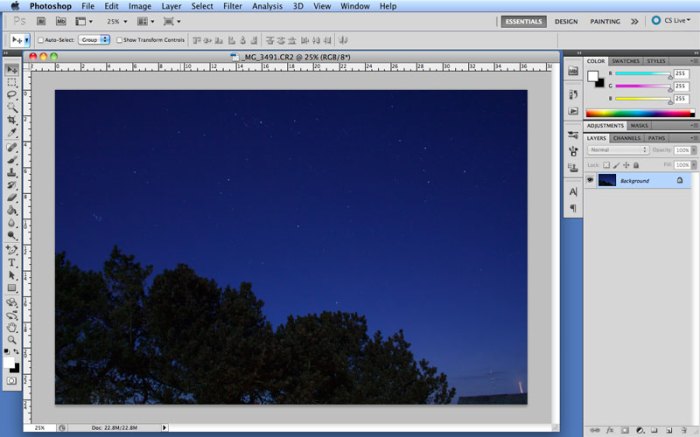
Task: Open CS Live services button
Action: [x=671, y=21]
